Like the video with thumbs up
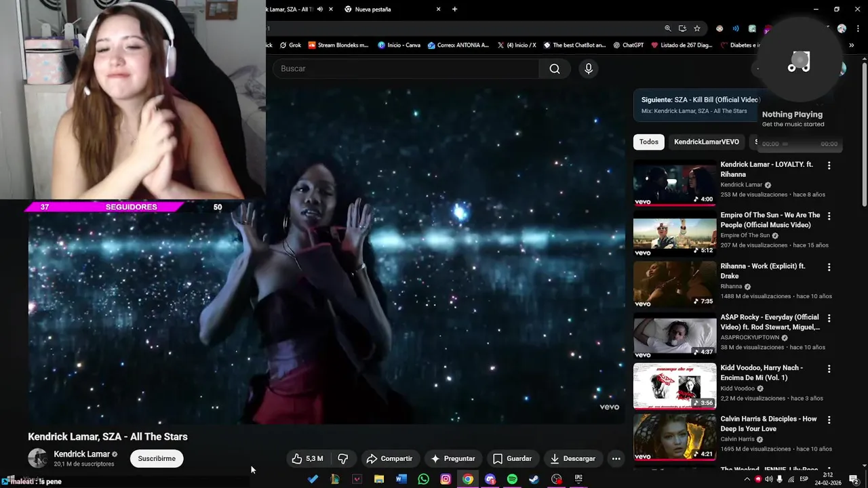Image resolution: width=868 pixels, height=488 pixels. (307, 459)
